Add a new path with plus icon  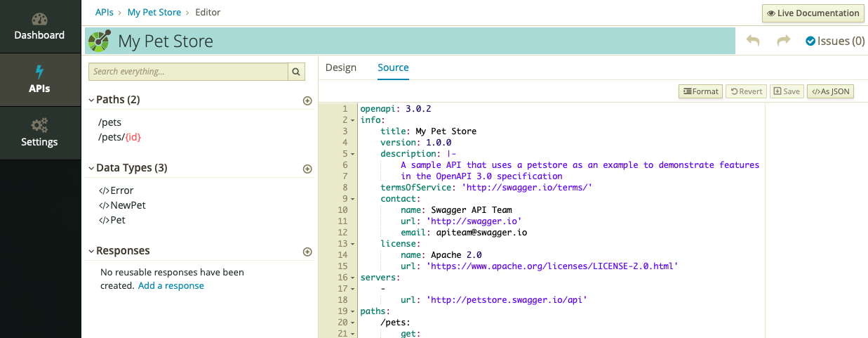(x=307, y=100)
